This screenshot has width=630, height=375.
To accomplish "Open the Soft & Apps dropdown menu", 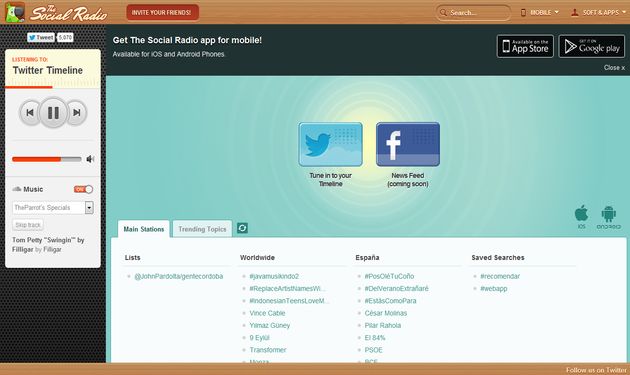I will pos(598,12).
